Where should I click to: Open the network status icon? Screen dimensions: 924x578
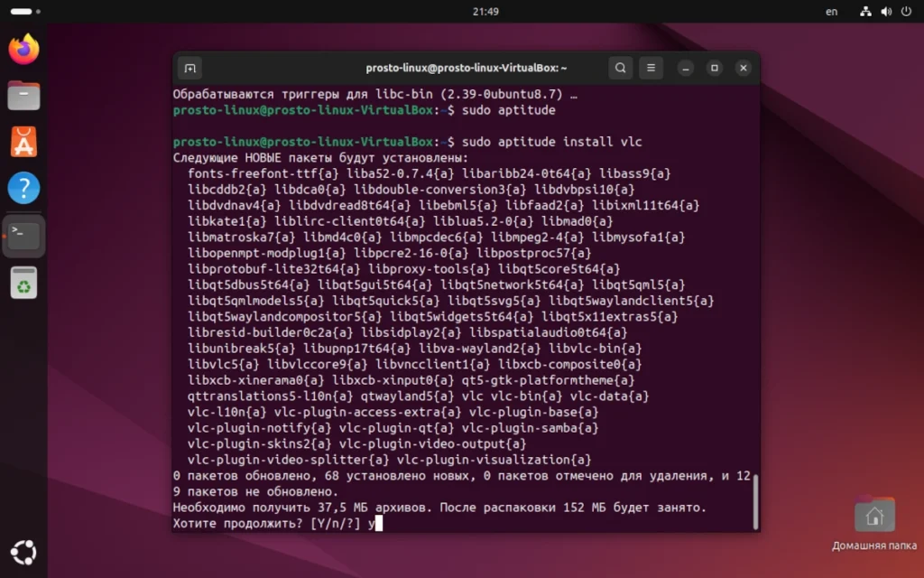point(865,11)
